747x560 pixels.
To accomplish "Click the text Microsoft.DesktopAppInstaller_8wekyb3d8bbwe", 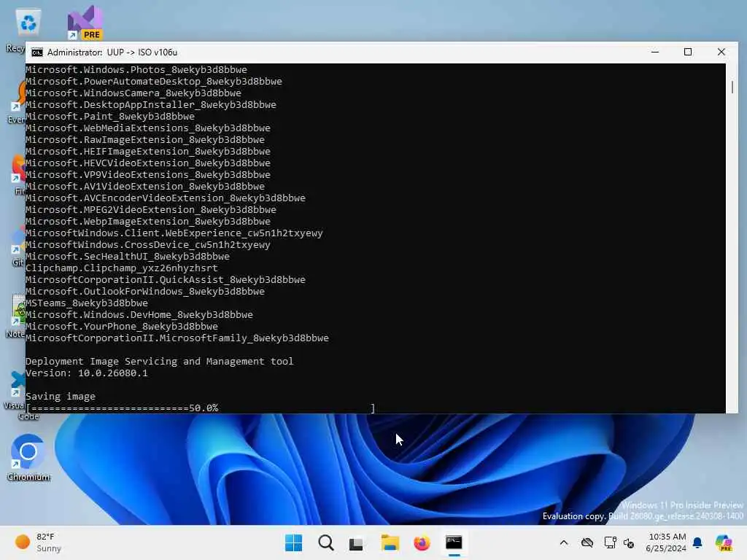I will coord(151,105).
